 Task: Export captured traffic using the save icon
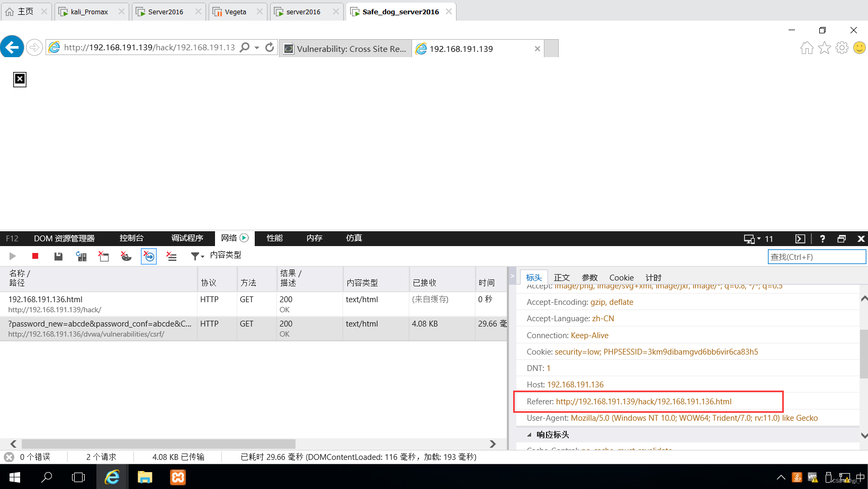click(58, 256)
